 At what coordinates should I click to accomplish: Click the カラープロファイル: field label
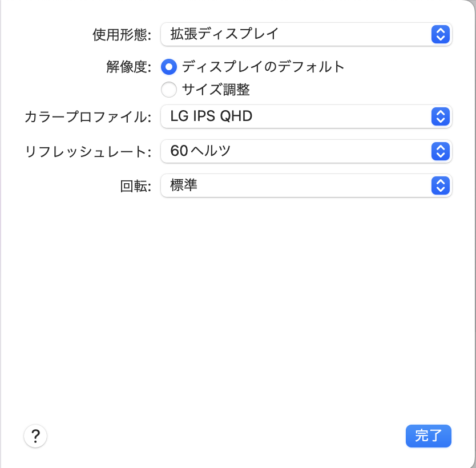point(88,117)
